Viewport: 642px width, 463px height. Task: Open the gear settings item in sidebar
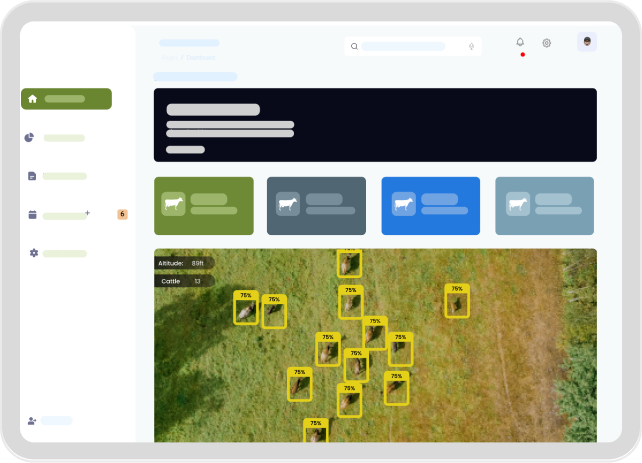[x=33, y=253]
